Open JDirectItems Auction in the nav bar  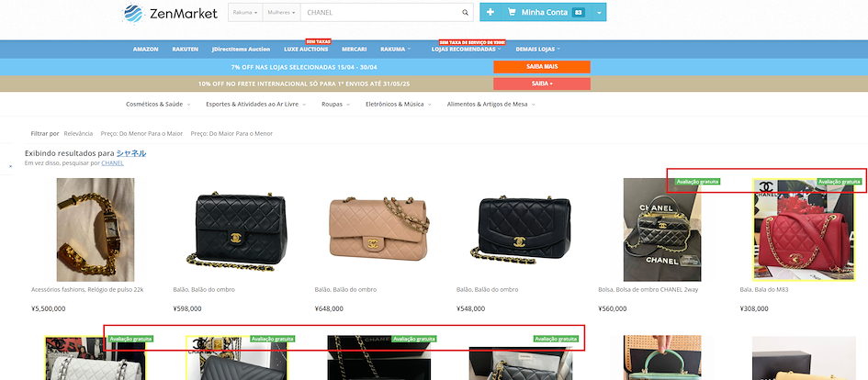pyautogui.click(x=241, y=50)
